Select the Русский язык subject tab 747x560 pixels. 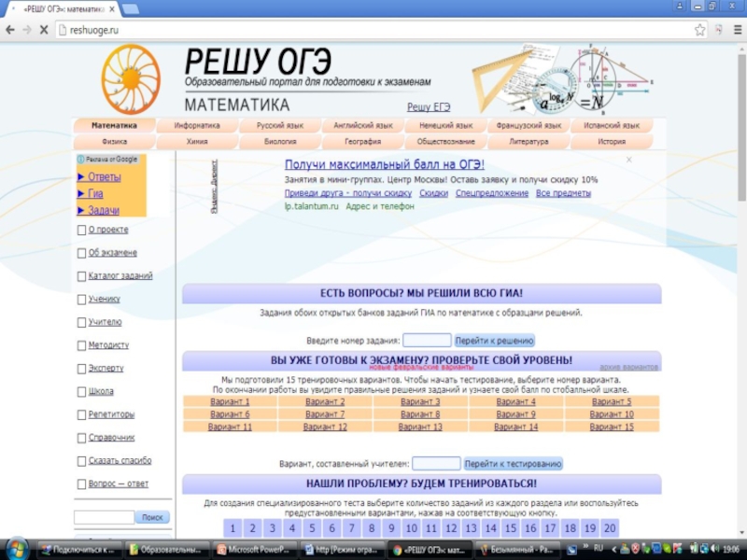click(x=280, y=126)
